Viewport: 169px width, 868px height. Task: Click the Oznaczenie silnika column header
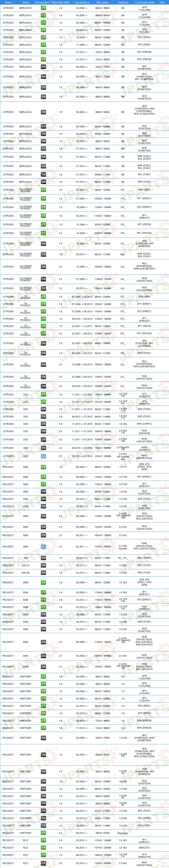(x=144, y=2)
